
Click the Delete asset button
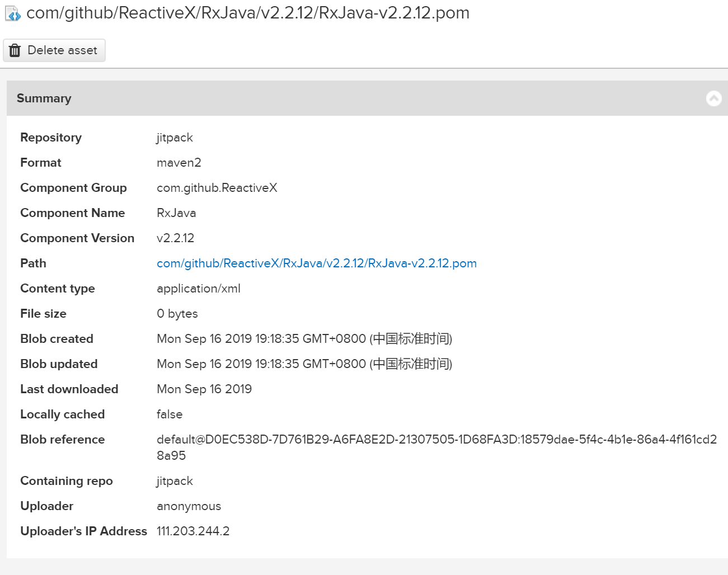click(54, 50)
